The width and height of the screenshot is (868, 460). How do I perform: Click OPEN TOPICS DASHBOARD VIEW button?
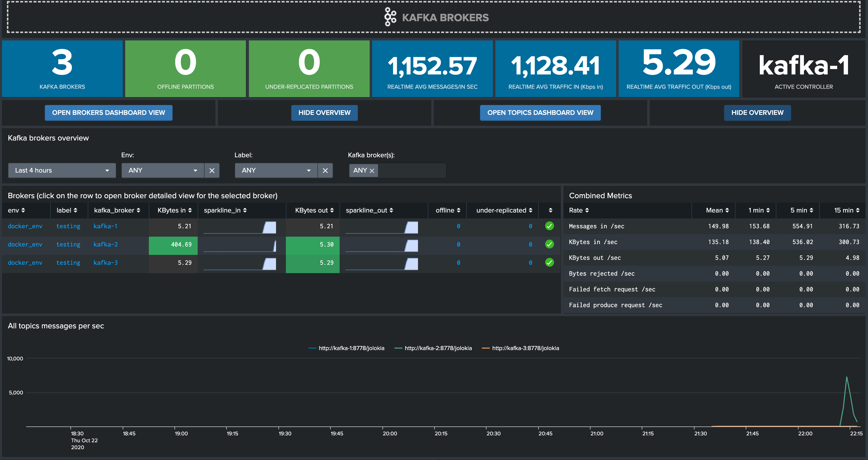pyautogui.click(x=540, y=113)
